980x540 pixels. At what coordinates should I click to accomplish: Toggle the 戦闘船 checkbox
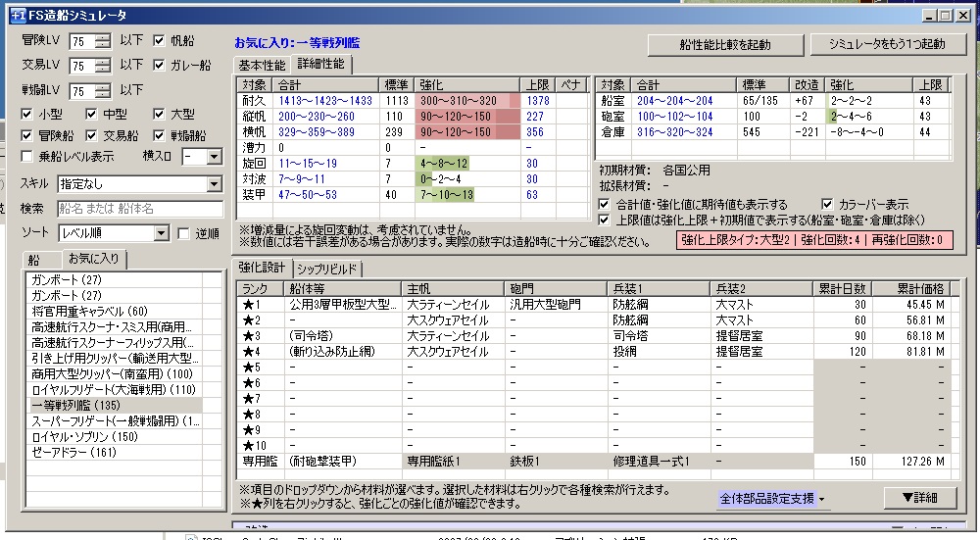[159, 135]
